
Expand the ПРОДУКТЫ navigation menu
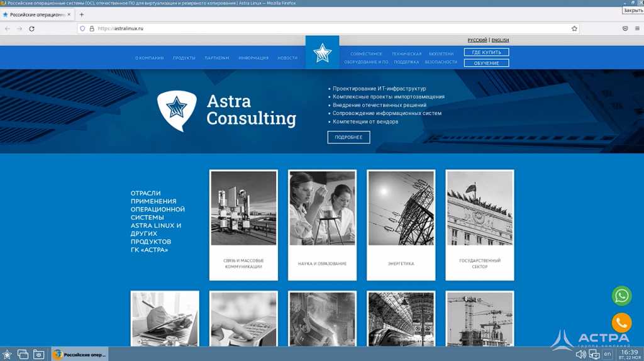[184, 58]
